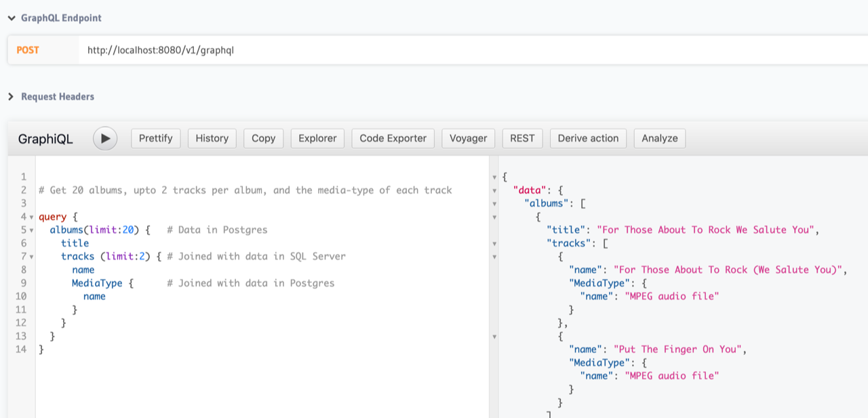This screenshot has height=418, width=868.
Task: Analyze the current query
Action: (x=660, y=138)
